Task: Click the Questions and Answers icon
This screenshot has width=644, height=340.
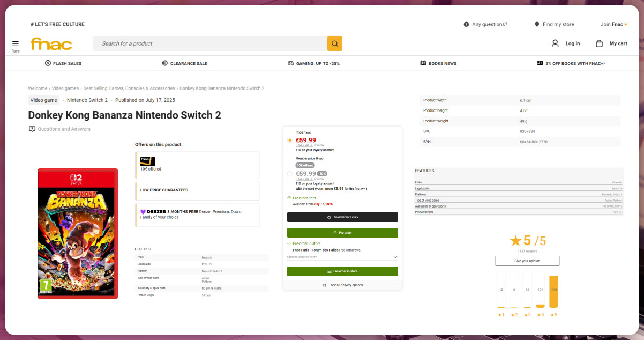Action: (x=32, y=129)
